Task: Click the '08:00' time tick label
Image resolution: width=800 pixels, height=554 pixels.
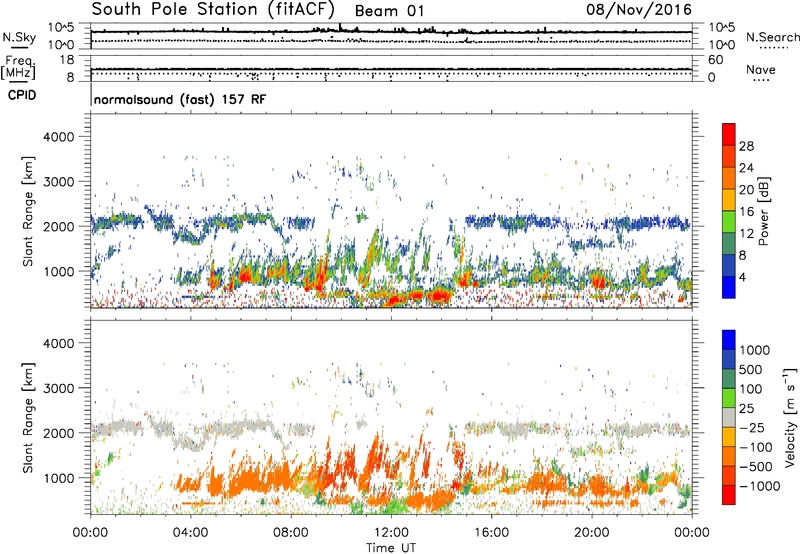Action: pyautogui.click(x=291, y=533)
